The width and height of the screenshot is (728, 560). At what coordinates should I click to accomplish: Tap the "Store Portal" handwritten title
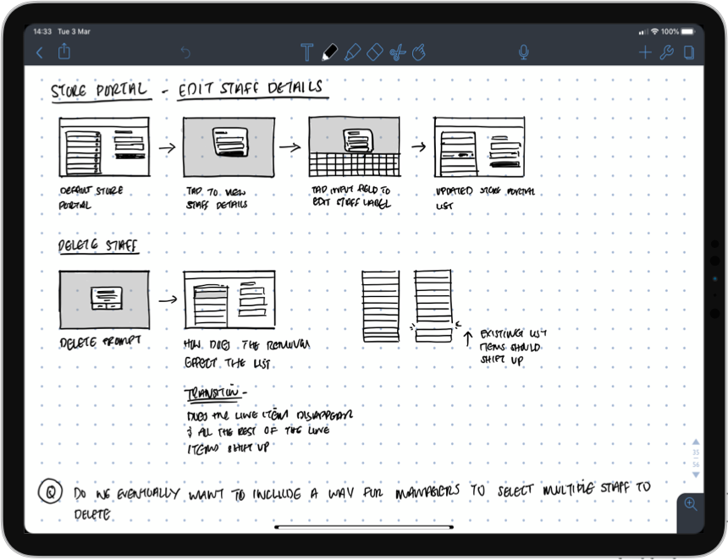(x=100, y=90)
